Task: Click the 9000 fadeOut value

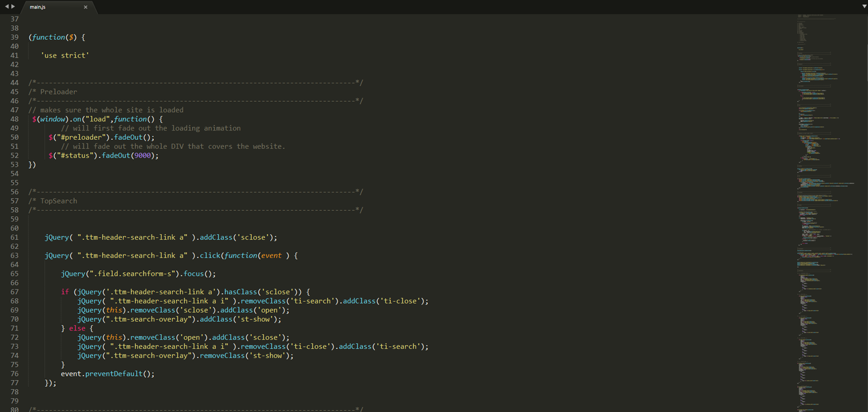Action: coord(142,156)
